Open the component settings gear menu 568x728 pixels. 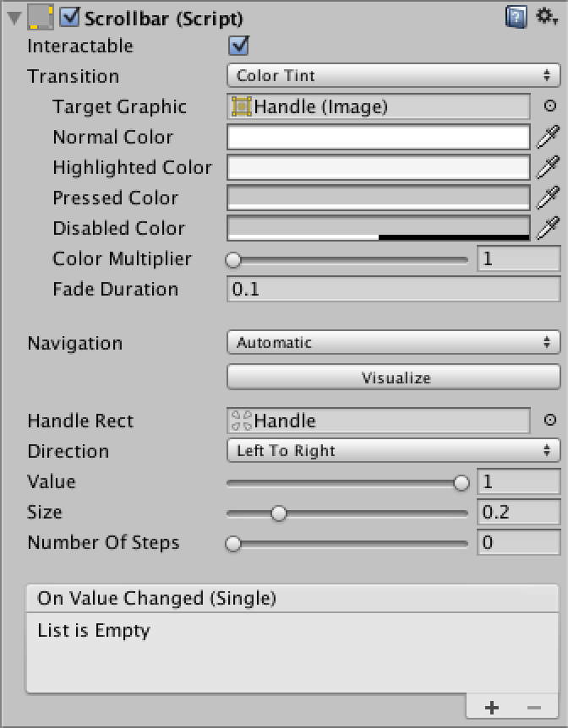tap(546, 17)
